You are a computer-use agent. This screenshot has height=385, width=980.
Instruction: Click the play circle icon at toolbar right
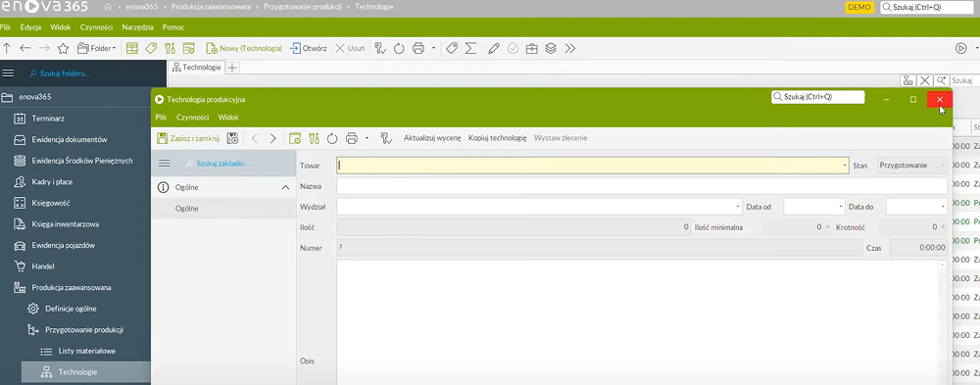pyautogui.click(x=961, y=48)
